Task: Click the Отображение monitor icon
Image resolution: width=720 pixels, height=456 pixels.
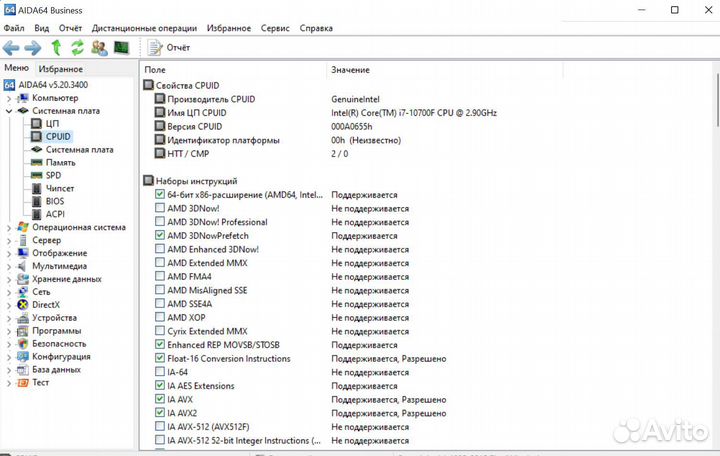Action: pos(23,253)
